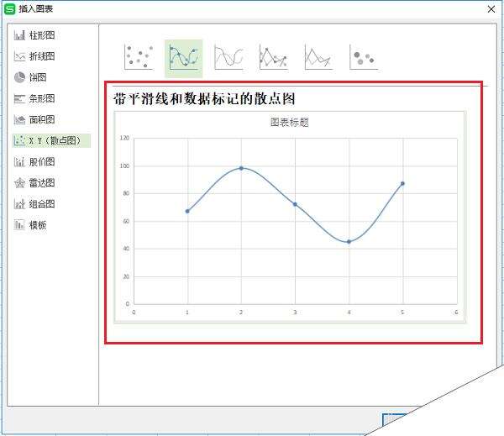Select the 组合图 combo chart category
Screen dimensions: 504x436
tap(34, 204)
